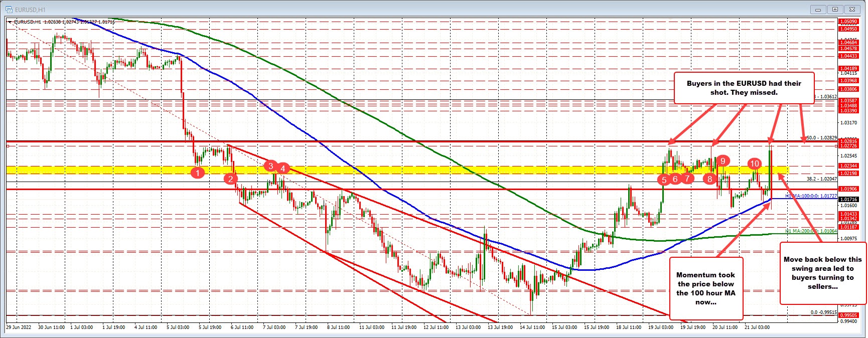Minimize the EURUSD,H1 chart window
Screen dimensions: 868x338
point(819,9)
